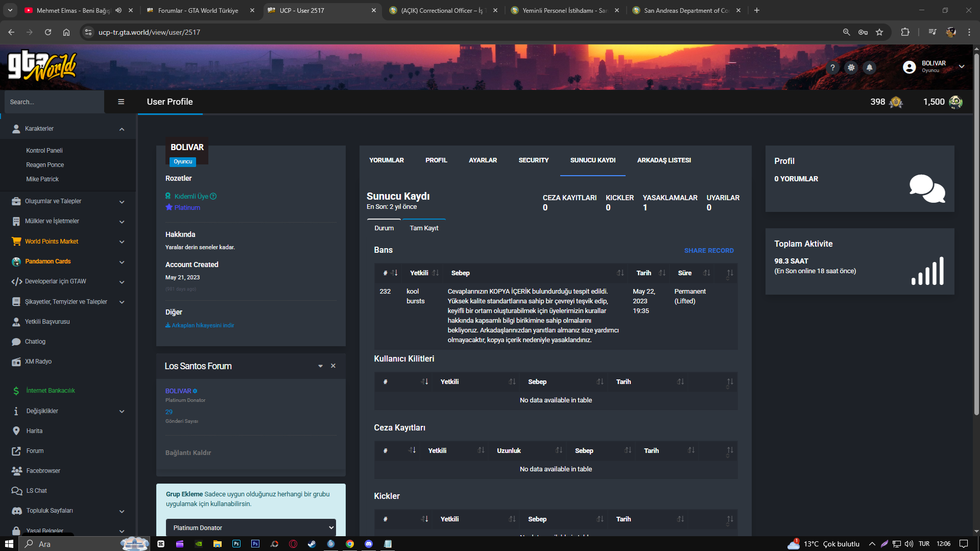
Task: Click the Pandamon coin icon
Action: pyautogui.click(x=955, y=102)
